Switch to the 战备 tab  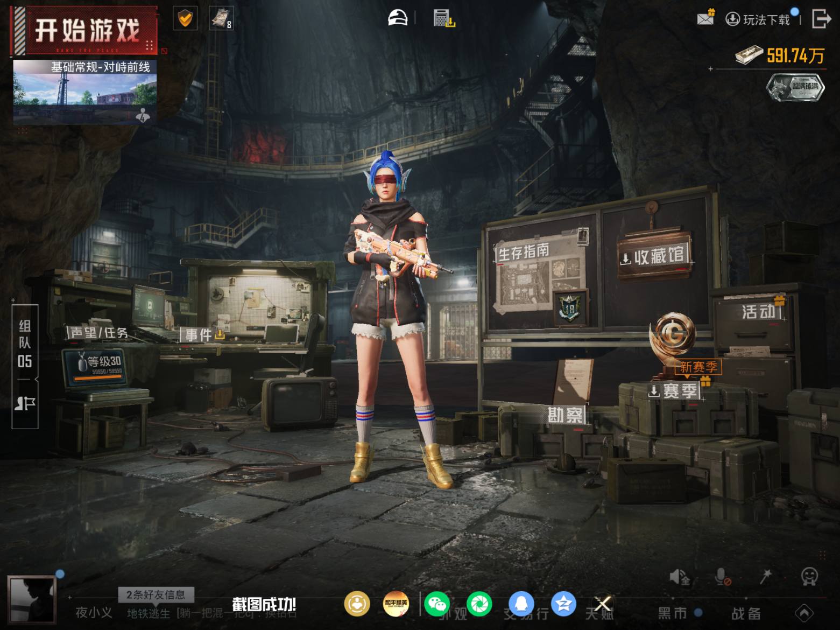tap(746, 613)
